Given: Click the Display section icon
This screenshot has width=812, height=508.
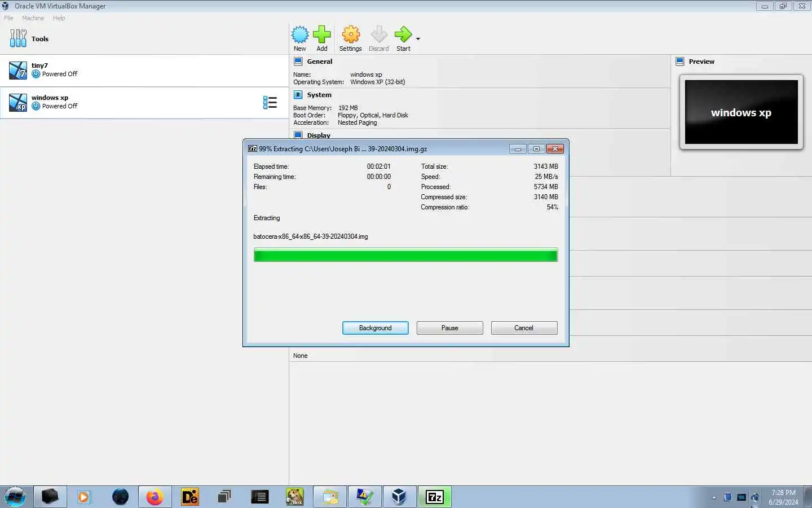Looking at the screenshot, I should pos(298,135).
